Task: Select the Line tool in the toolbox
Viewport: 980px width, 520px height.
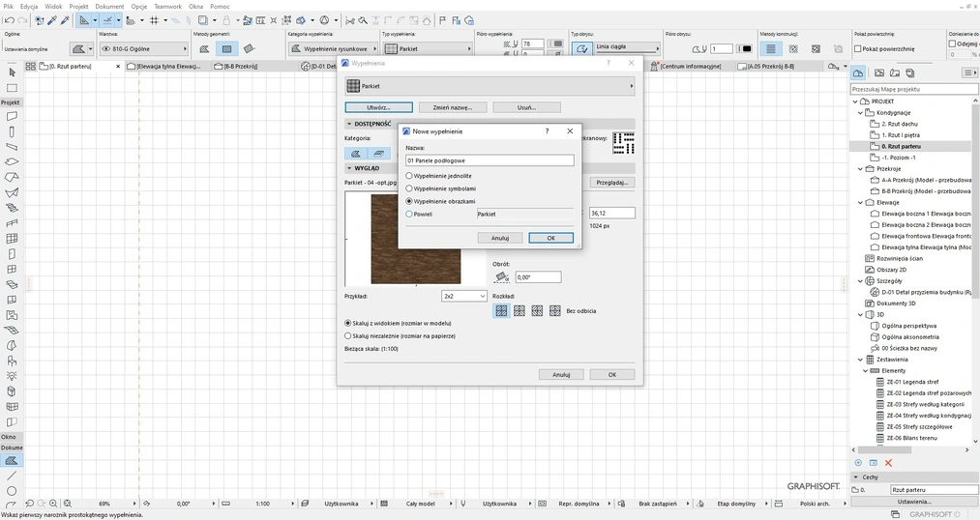Action: click(12, 476)
